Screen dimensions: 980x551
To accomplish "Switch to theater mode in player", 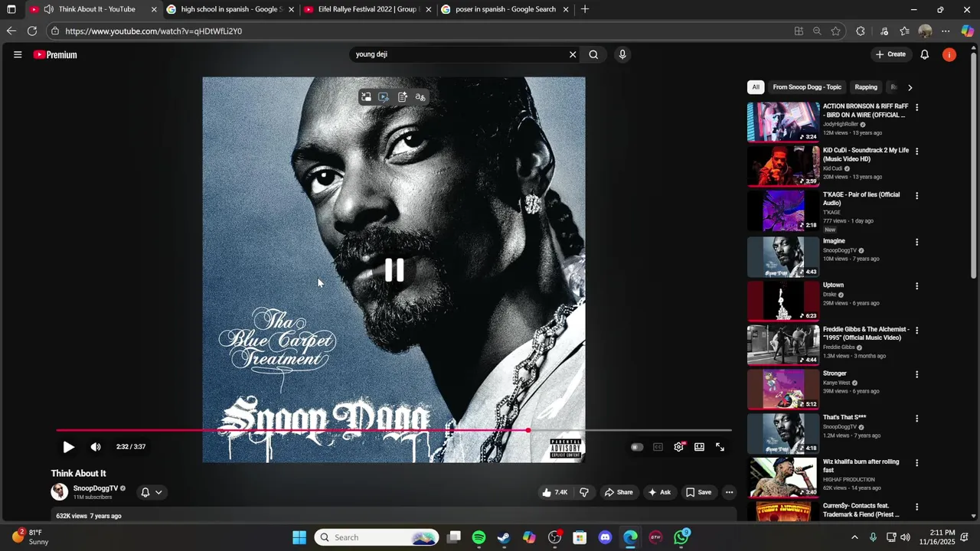I will coord(699,447).
